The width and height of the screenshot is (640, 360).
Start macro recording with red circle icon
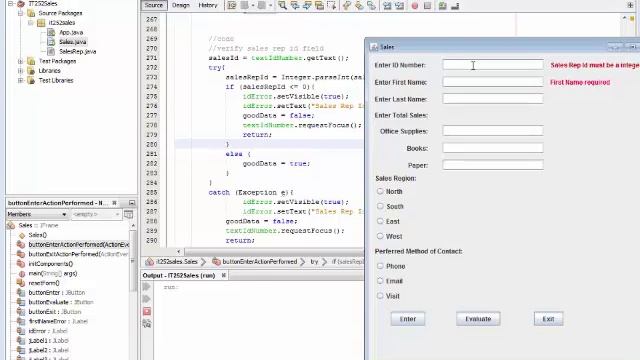tap(415, 6)
